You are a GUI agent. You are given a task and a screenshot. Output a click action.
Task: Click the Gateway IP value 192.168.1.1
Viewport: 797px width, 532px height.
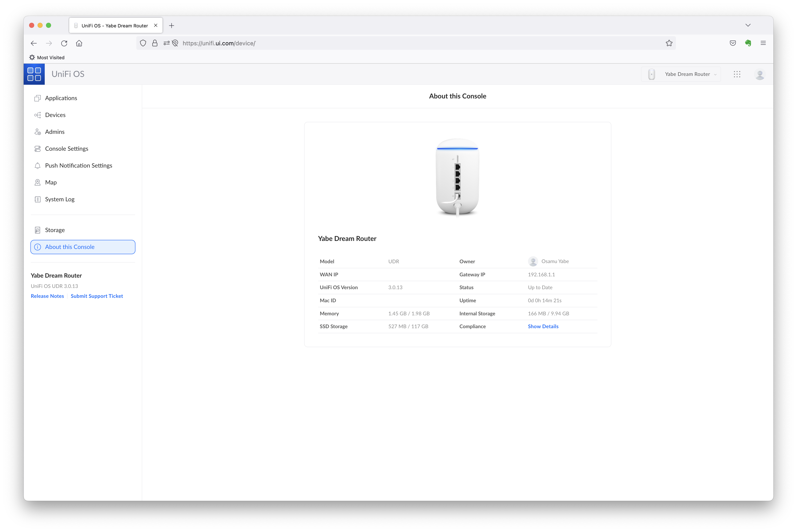click(541, 274)
